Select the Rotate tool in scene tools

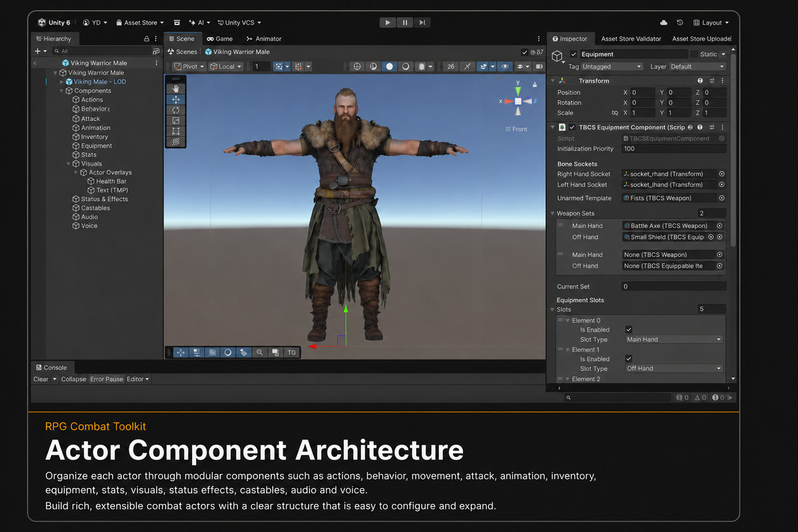pyautogui.click(x=176, y=110)
